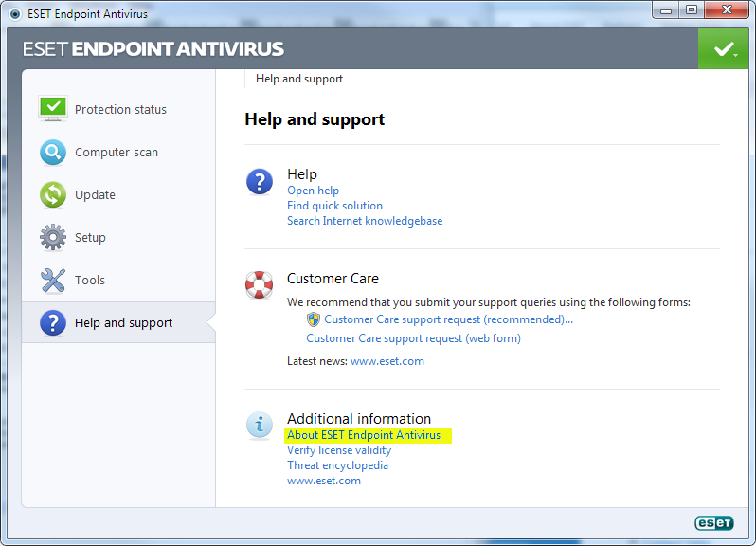Open the Threat encyclopedia link
Screen dimensions: 756x546
[337, 465]
